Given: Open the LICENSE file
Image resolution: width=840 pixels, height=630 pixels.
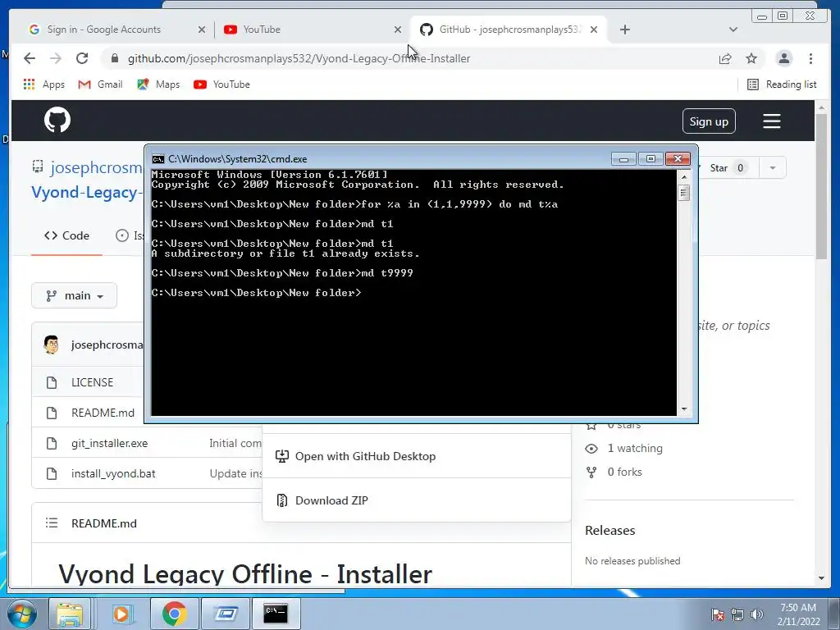Looking at the screenshot, I should click(x=92, y=382).
